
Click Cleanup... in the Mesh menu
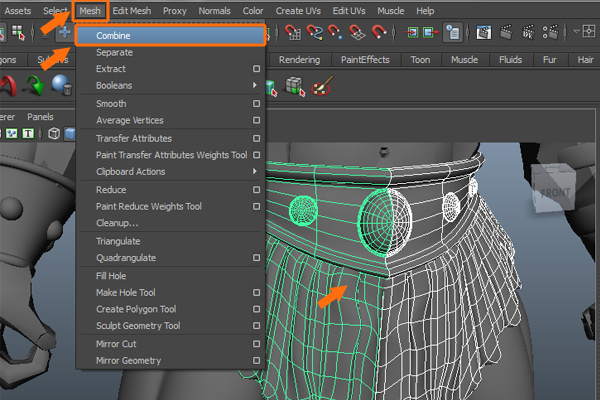tap(117, 222)
